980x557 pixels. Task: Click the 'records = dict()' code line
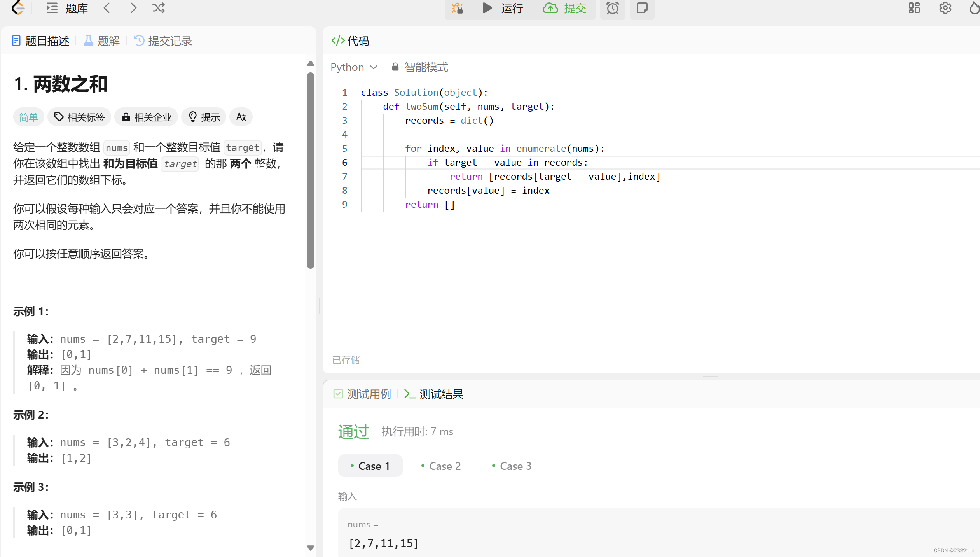[x=449, y=121]
